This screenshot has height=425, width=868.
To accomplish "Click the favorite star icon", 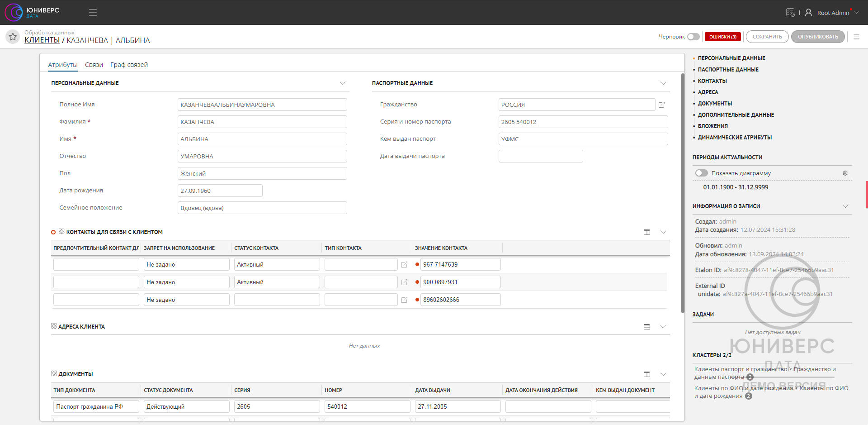I will pyautogui.click(x=13, y=37).
